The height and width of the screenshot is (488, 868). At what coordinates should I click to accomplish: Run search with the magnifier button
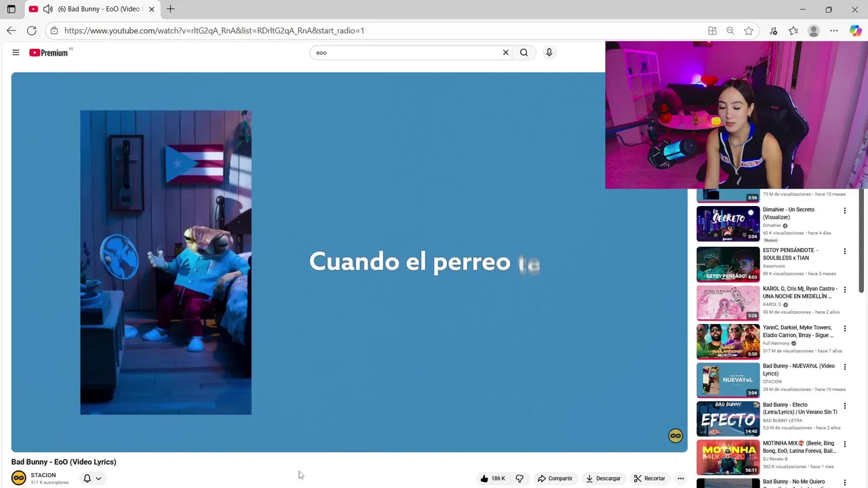point(524,52)
